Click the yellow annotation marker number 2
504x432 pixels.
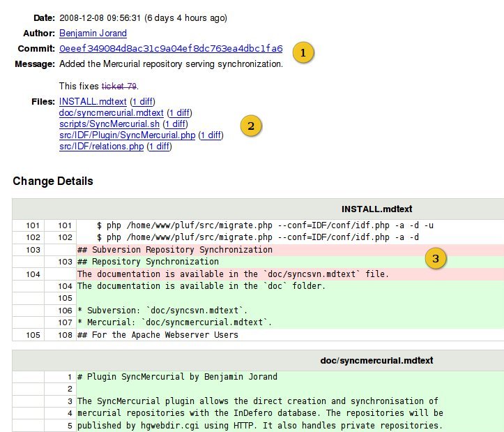[251, 126]
